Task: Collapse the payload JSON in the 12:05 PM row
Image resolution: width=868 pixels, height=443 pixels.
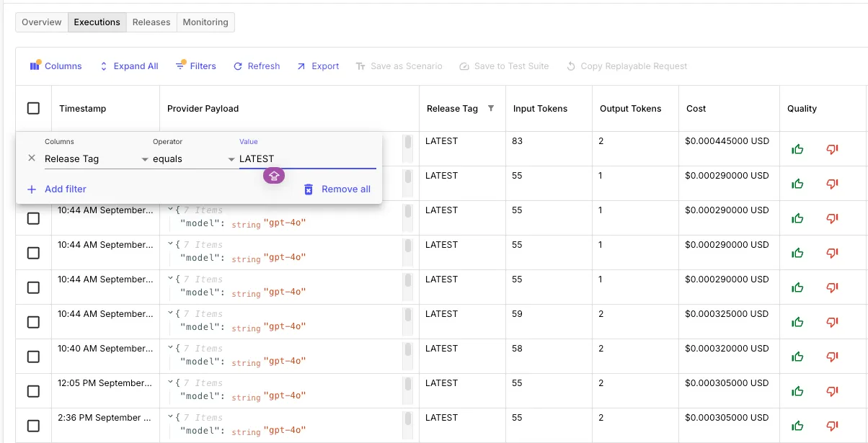Action: (x=171, y=382)
